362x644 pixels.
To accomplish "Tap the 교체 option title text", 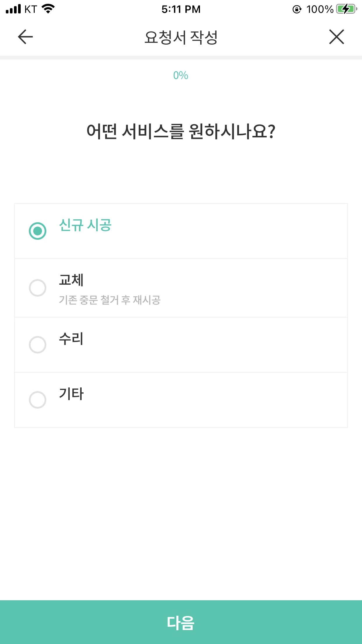I will pos(71,280).
